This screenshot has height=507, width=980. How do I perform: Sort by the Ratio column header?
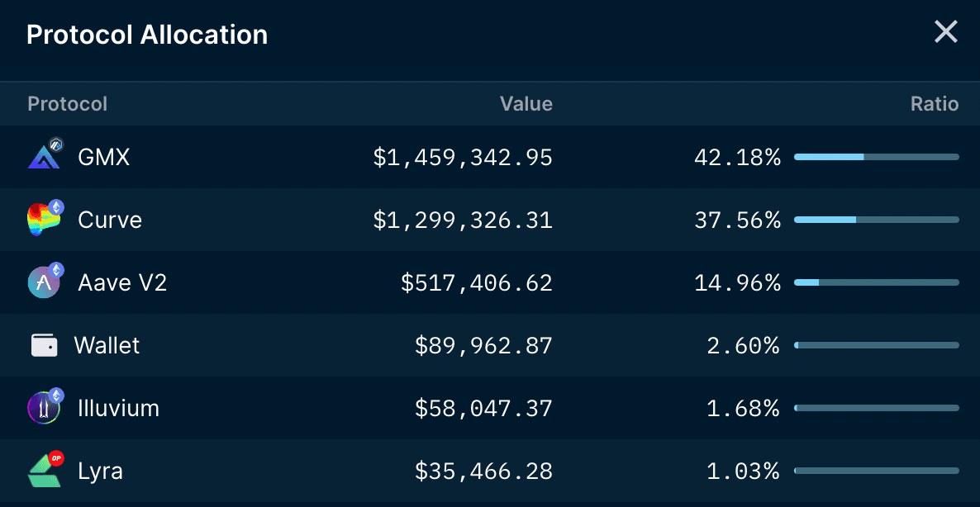[935, 104]
